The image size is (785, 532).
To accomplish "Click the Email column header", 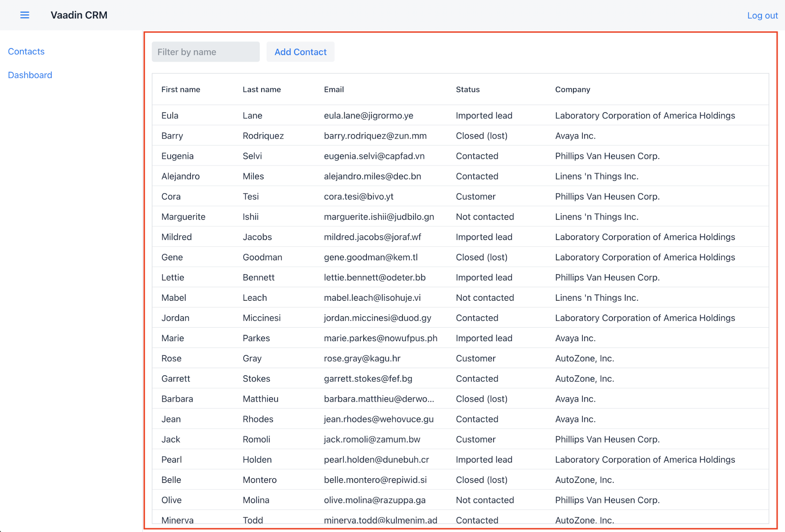I will pyautogui.click(x=334, y=90).
